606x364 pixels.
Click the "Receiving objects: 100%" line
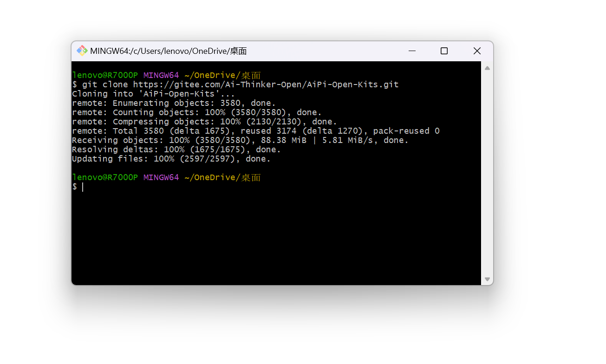[x=240, y=140]
